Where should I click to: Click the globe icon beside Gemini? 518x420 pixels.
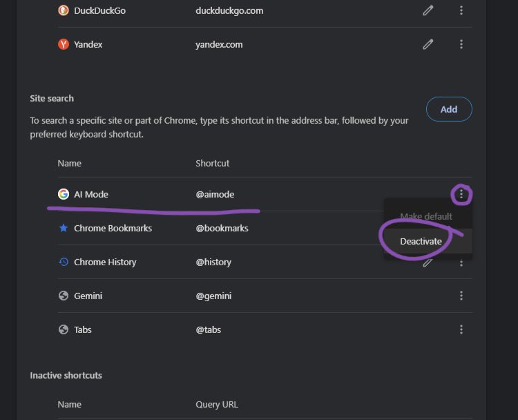click(64, 296)
